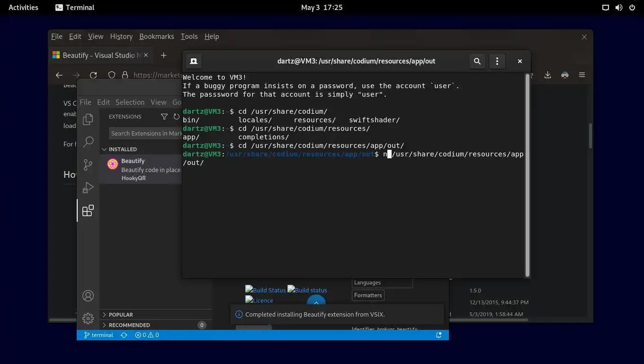This screenshot has height=364, width=644.
Task: Select the Beautify - Visual Studio browser tab
Action: pos(100,55)
